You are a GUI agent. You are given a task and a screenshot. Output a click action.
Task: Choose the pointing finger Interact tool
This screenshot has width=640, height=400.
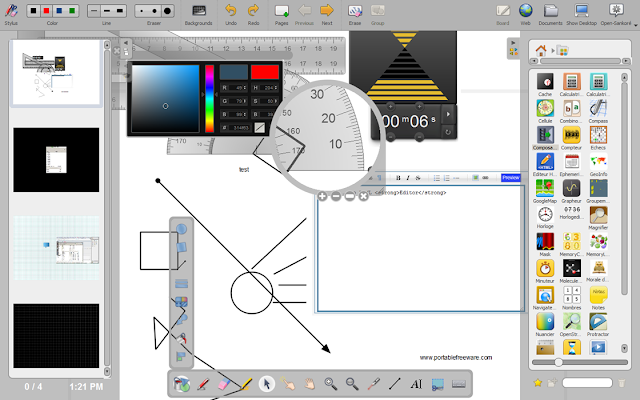pos(288,384)
